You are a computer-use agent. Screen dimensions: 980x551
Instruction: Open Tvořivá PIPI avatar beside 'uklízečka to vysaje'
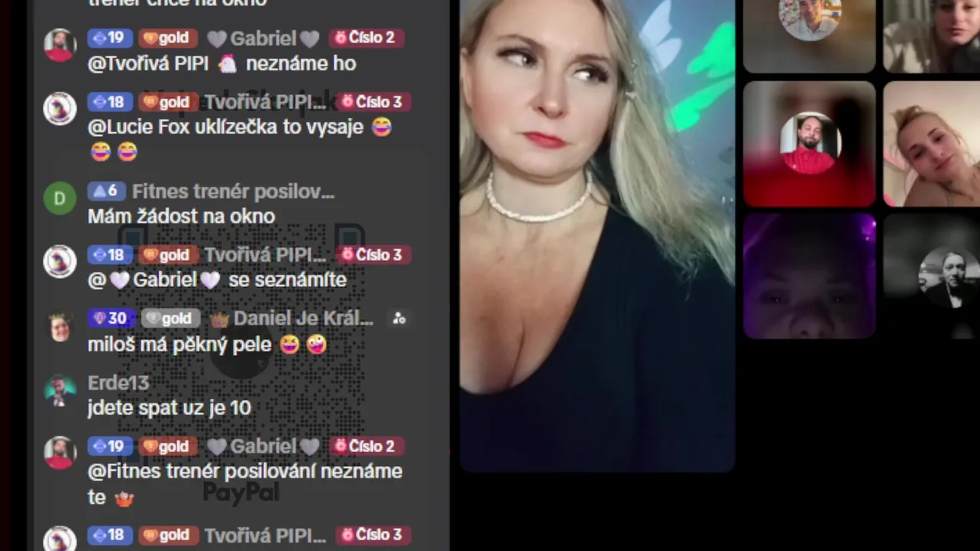click(60, 109)
